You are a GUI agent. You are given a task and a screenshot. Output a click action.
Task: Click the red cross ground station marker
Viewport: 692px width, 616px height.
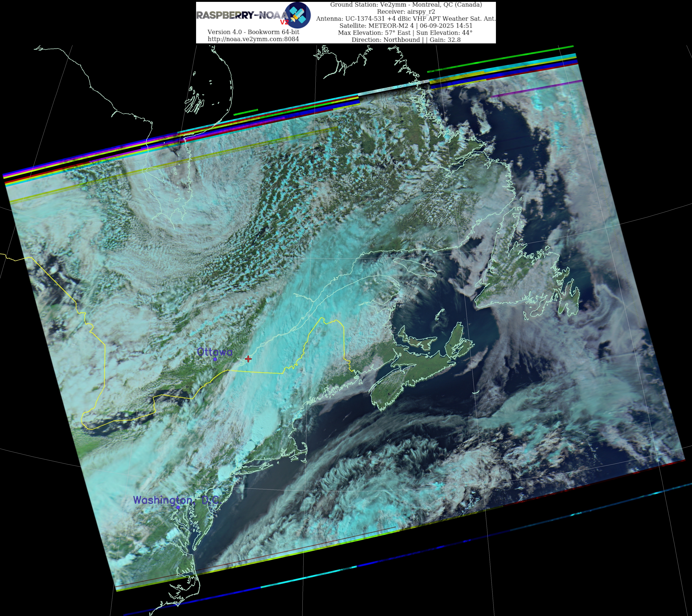[248, 359]
